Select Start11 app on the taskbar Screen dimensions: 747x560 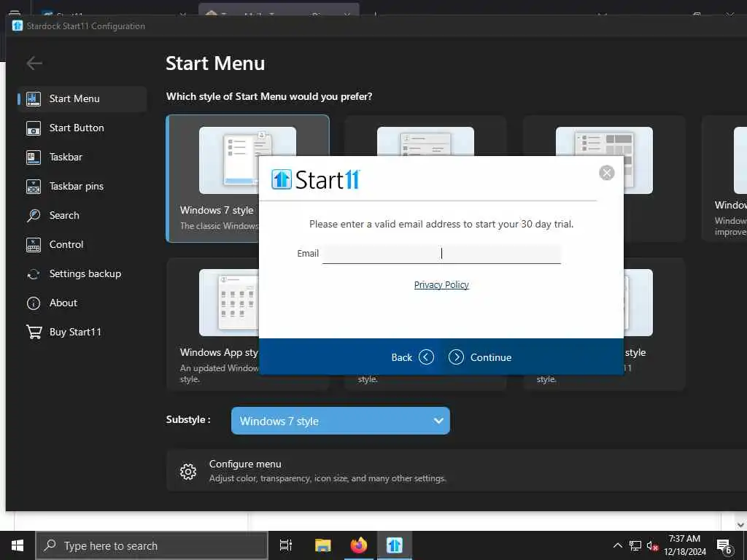[395, 545]
